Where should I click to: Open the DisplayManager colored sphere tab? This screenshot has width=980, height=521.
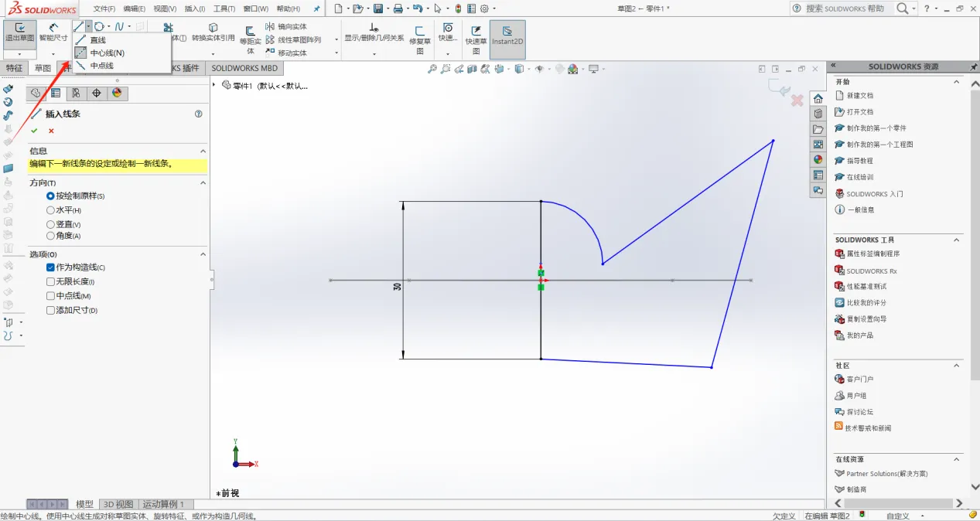[x=117, y=94]
